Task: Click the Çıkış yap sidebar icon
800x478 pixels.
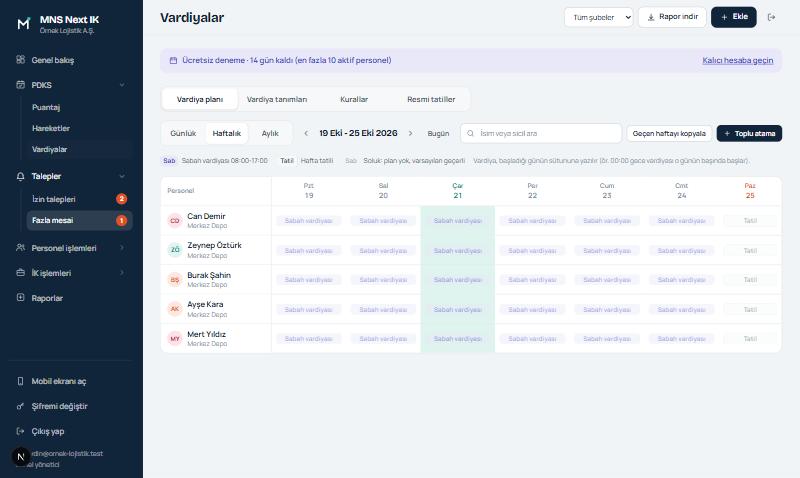Action: pos(20,431)
